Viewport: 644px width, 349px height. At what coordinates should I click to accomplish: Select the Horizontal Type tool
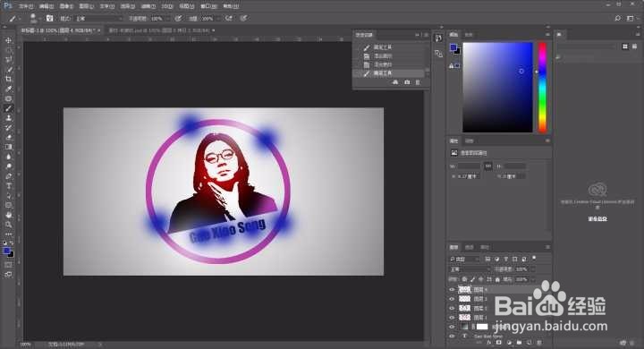coord(8,186)
